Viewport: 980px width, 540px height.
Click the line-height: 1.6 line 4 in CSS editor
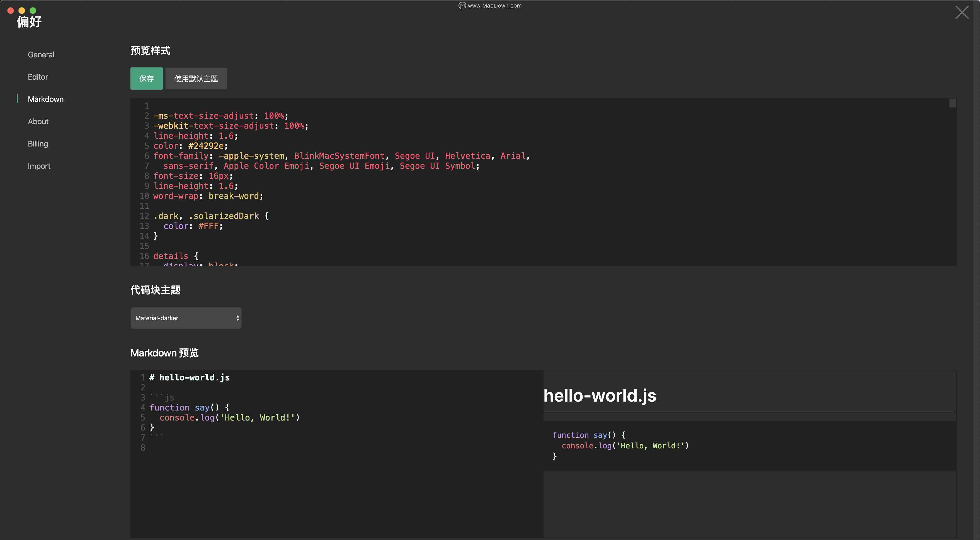pos(196,136)
